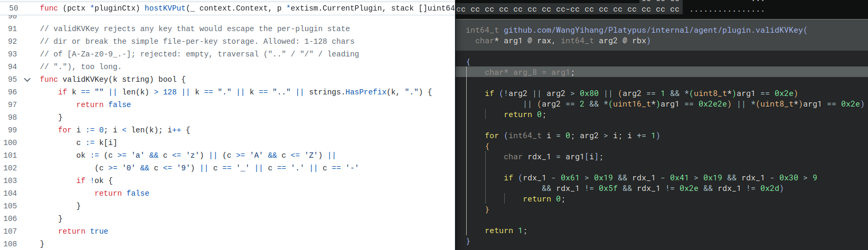Click 'if !ok {' on line 103
The width and height of the screenshot is (868, 250).
tap(95, 181)
